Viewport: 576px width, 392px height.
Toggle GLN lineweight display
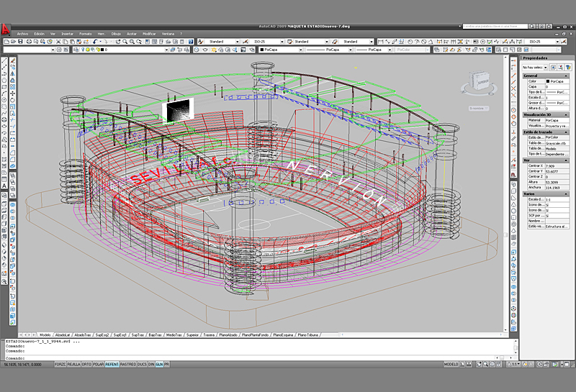(x=159, y=365)
